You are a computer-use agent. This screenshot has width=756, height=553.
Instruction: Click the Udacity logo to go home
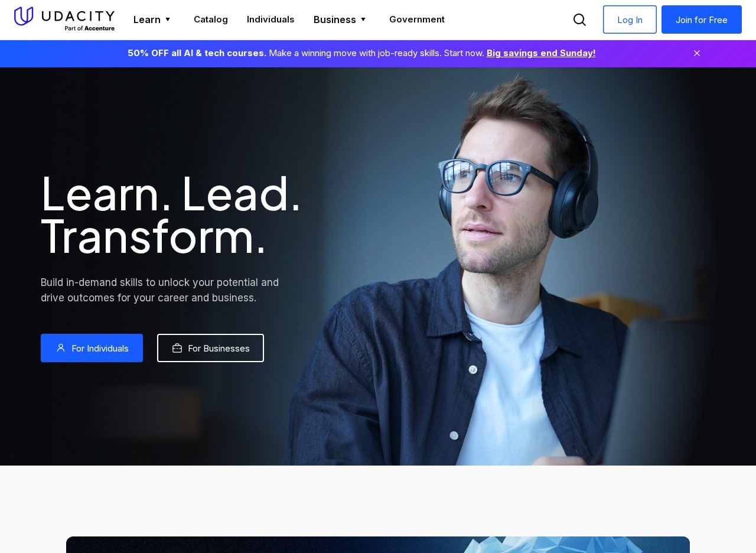[64, 17]
